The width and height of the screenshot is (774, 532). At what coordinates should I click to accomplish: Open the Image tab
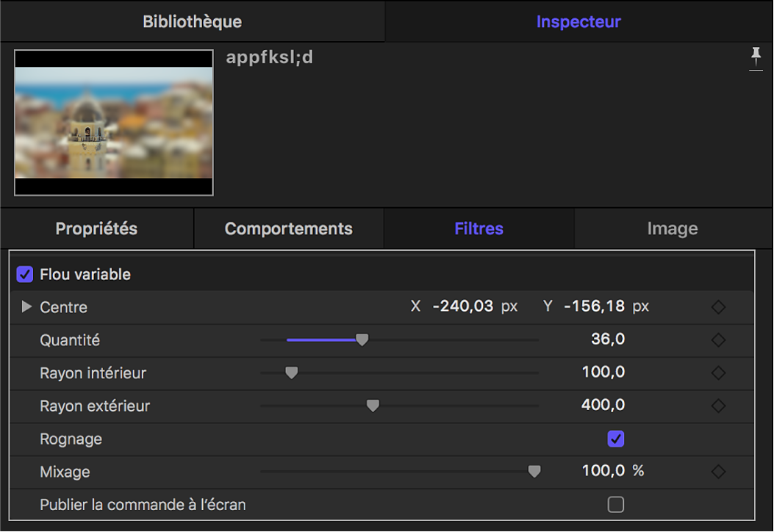(673, 229)
